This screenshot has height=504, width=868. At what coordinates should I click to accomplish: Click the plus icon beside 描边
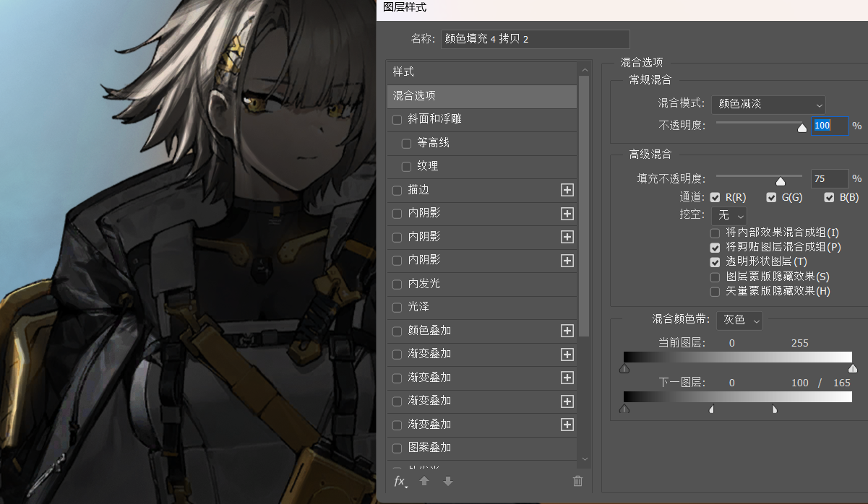(x=567, y=190)
